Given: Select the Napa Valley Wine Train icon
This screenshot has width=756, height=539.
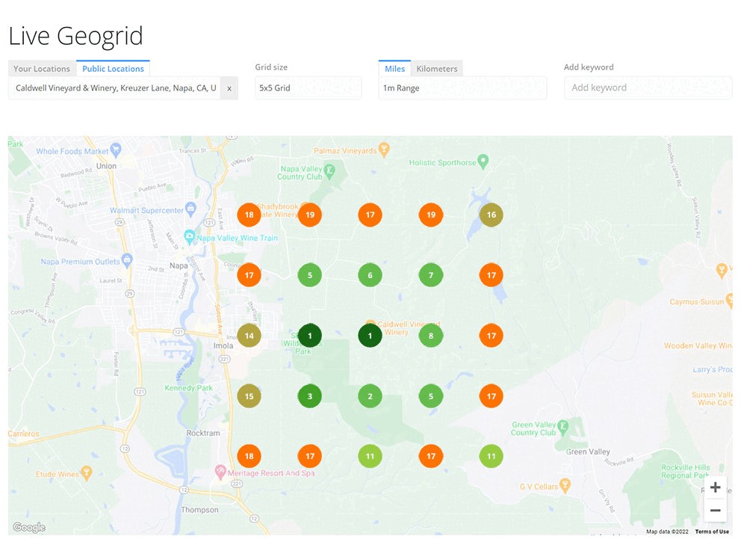Looking at the screenshot, I should (189, 237).
